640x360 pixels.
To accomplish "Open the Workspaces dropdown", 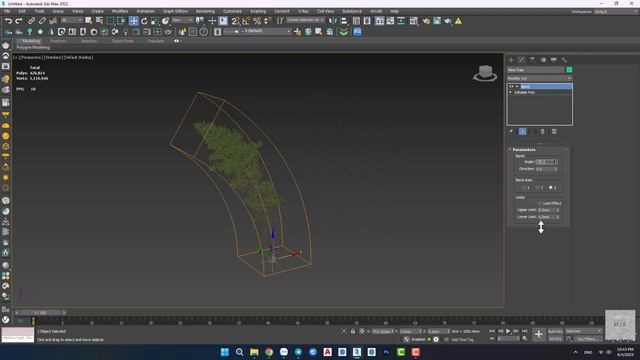I will click(x=616, y=11).
